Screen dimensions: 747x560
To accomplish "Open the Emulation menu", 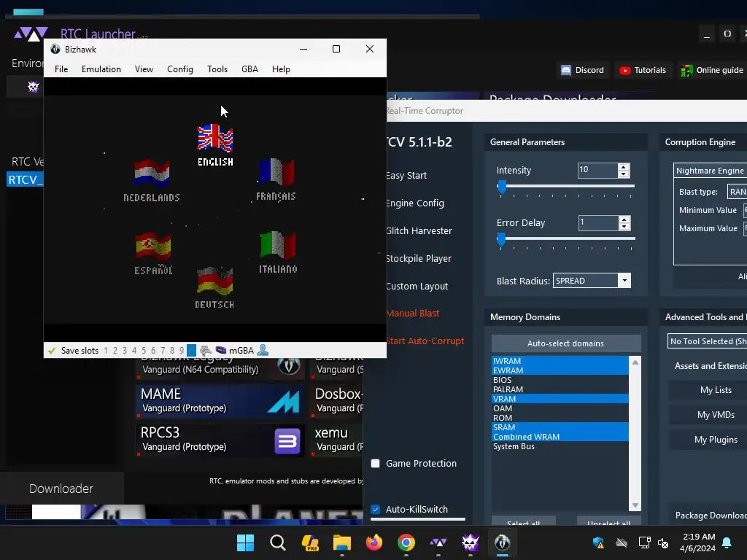I will point(101,69).
